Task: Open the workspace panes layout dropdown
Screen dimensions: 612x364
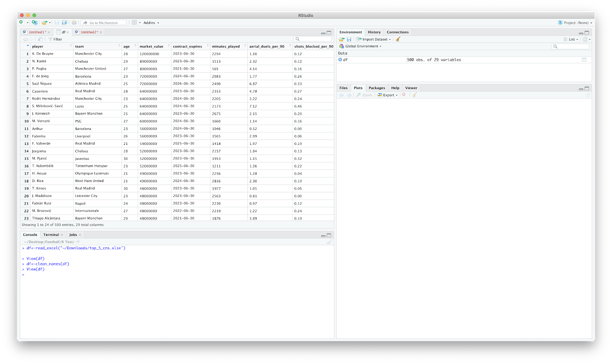Action: (x=136, y=23)
